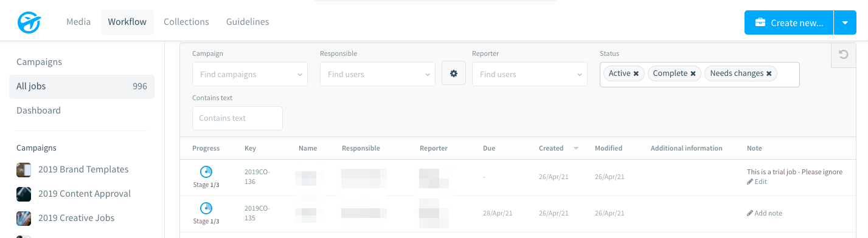Open the Media tab
The image size is (868, 238).
78,22
